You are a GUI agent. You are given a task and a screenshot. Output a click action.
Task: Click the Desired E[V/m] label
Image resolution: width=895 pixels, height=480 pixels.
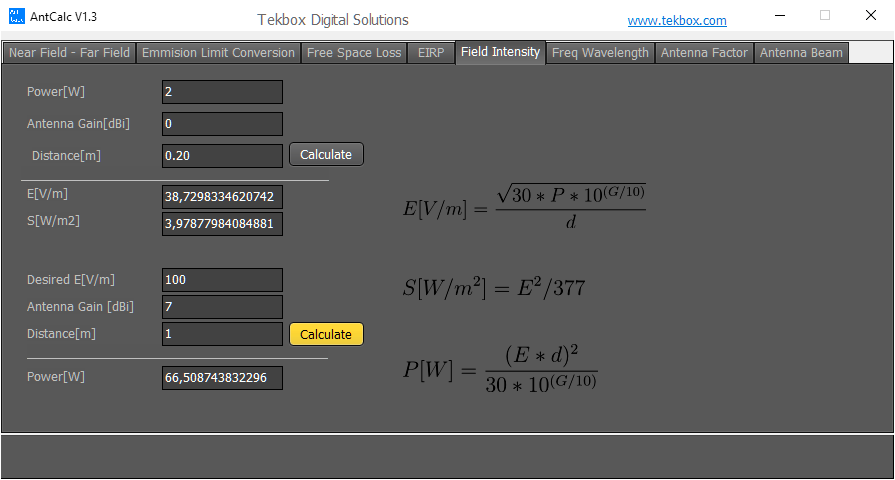71,280
